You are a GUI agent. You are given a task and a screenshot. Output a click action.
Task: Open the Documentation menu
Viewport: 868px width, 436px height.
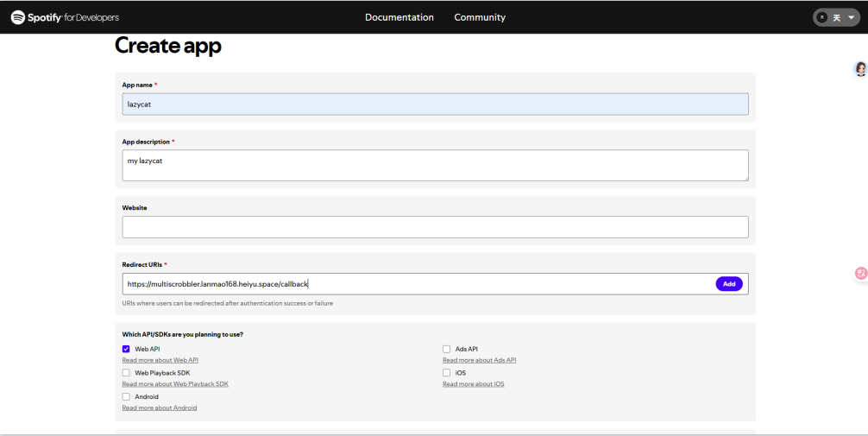(x=399, y=17)
